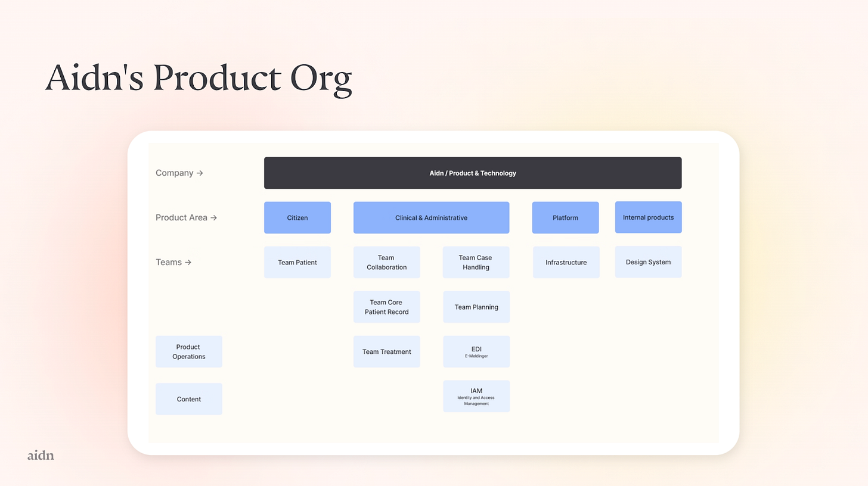The image size is (868, 486).
Task: Select the Team Collaboration box
Action: click(x=387, y=262)
